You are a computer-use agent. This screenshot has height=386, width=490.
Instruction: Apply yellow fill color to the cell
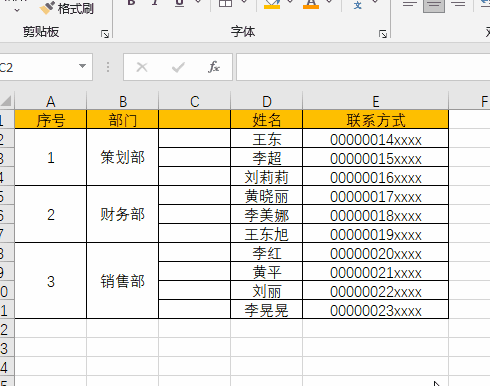[272, 4]
